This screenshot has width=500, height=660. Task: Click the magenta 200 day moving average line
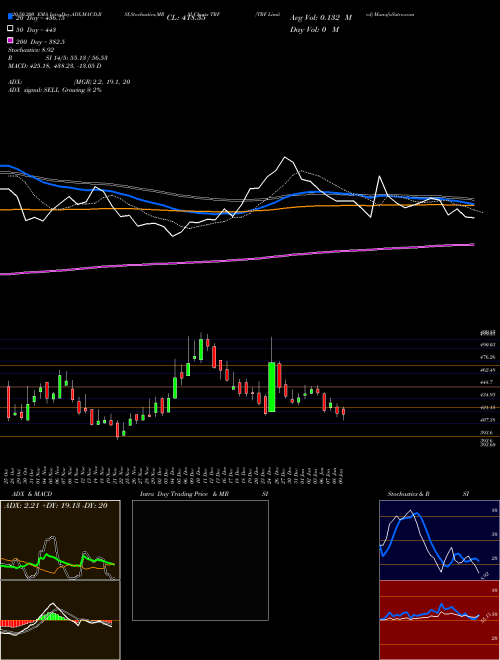[x=237, y=260]
